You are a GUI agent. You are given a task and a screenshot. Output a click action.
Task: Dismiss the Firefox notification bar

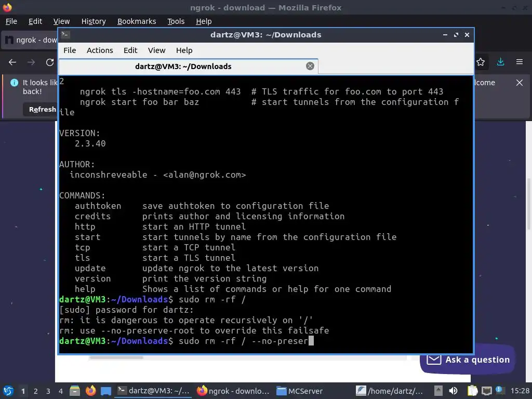click(520, 83)
